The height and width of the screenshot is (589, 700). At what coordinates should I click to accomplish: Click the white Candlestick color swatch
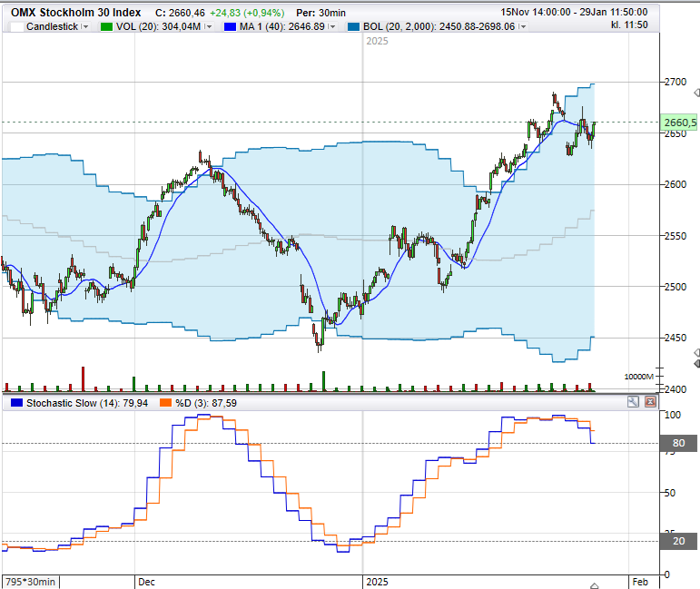coord(17,27)
